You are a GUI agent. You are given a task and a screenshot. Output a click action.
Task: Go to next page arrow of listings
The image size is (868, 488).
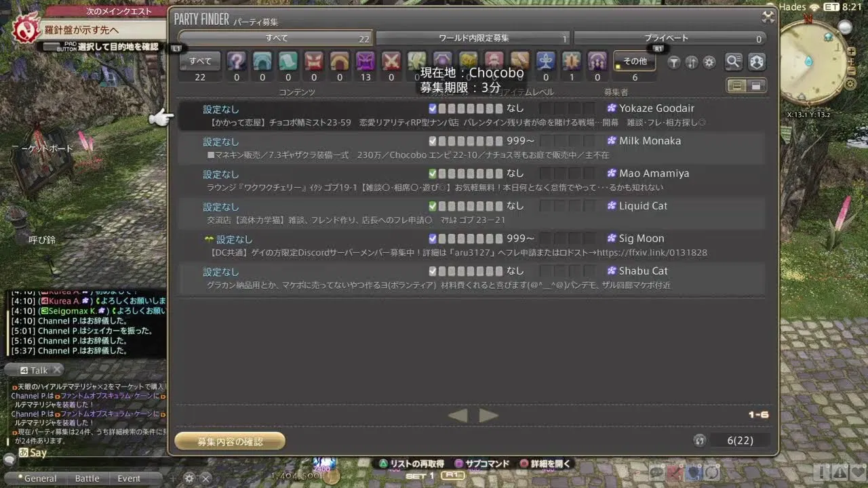(488, 415)
